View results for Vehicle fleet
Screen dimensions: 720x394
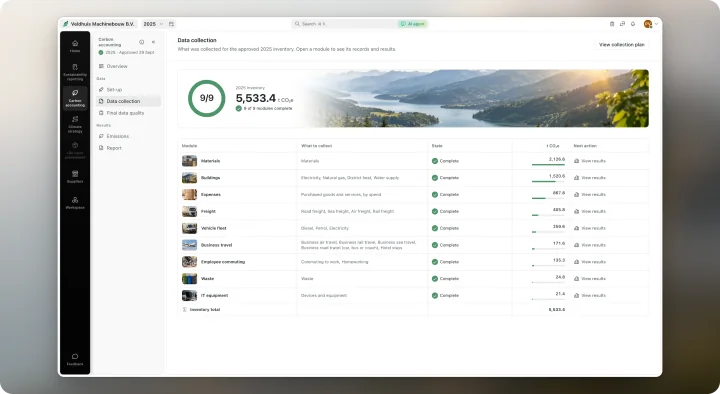pos(590,228)
